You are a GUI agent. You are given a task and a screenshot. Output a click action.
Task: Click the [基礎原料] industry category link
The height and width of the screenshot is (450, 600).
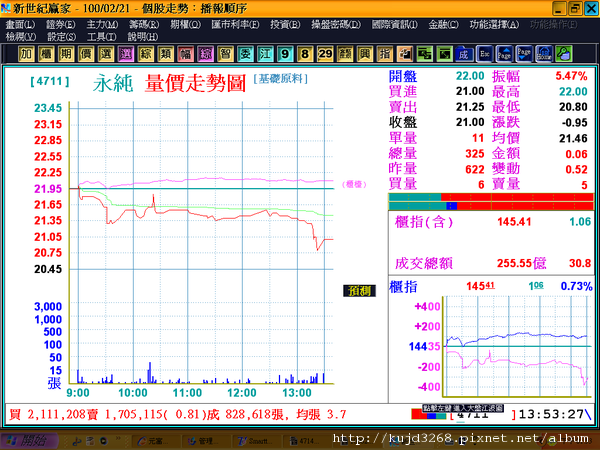(x=280, y=79)
